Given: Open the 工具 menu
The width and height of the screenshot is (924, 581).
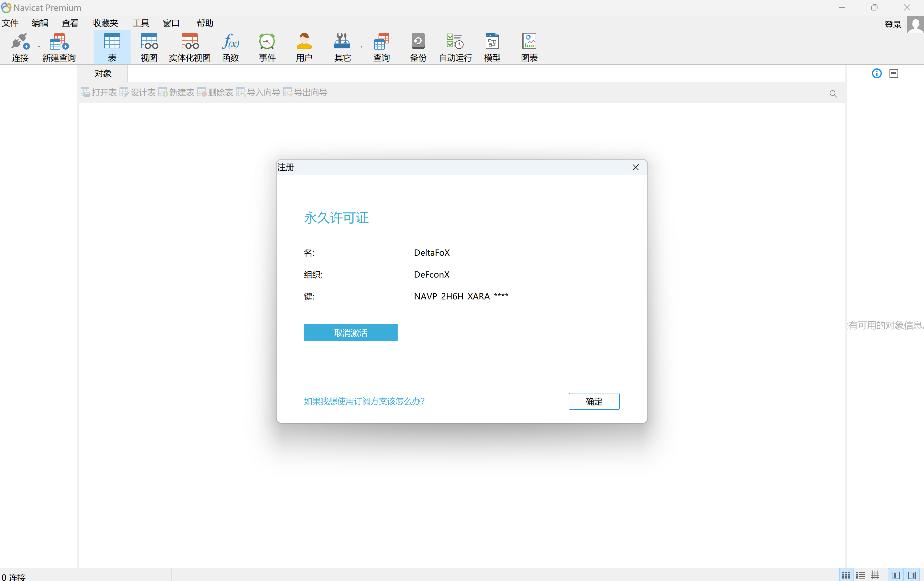Looking at the screenshot, I should [141, 23].
